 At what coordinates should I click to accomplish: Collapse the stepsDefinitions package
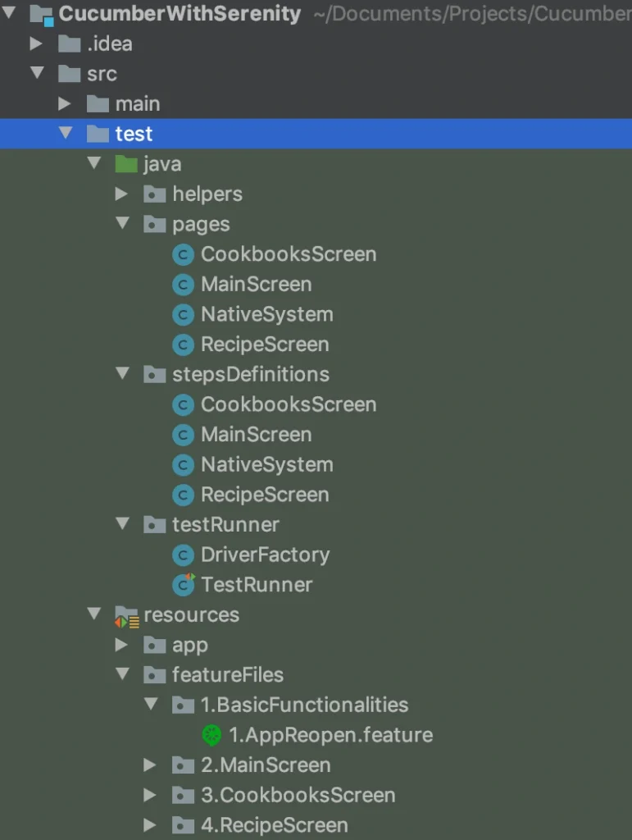click(122, 373)
